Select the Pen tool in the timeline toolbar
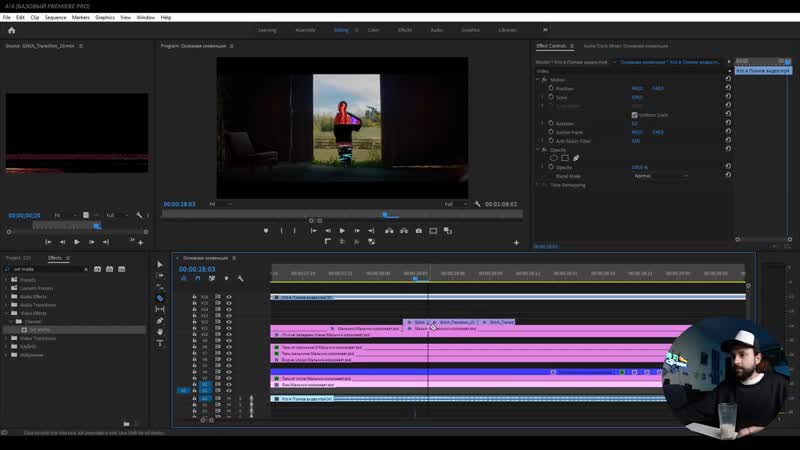This screenshot has width=800, height=450. (x=160, y=320)
